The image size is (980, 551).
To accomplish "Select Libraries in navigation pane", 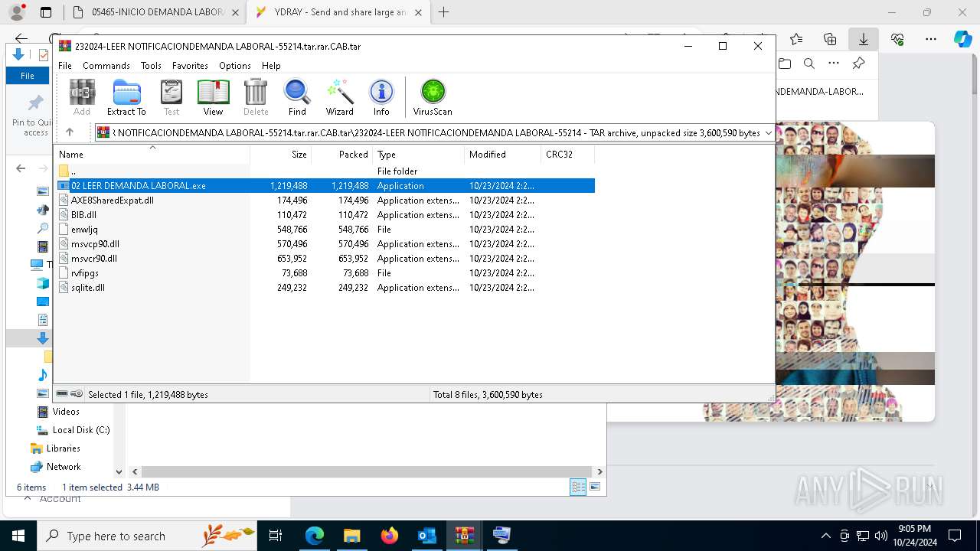I will (63, 448).
